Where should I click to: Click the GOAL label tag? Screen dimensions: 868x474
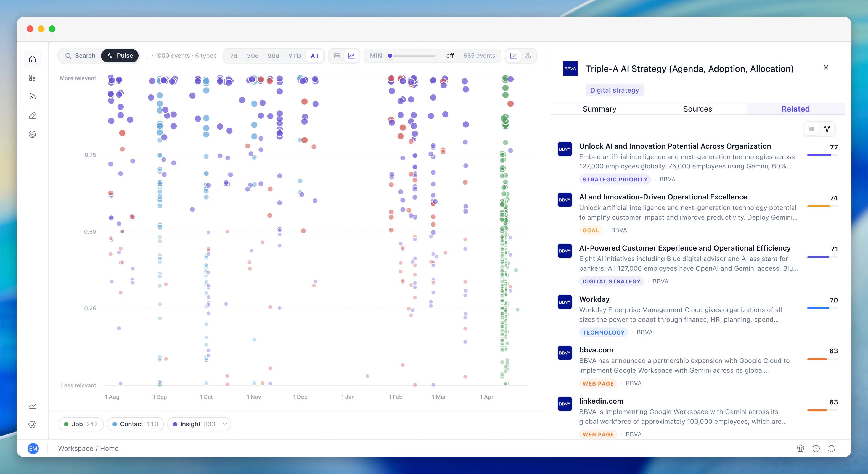(x=591, y=230)
